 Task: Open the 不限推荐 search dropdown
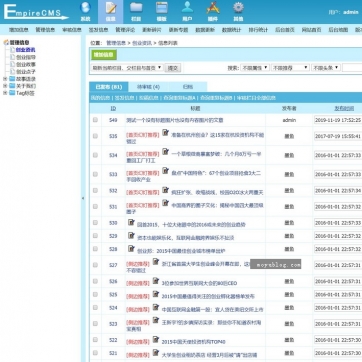click(x=290, y=68)
